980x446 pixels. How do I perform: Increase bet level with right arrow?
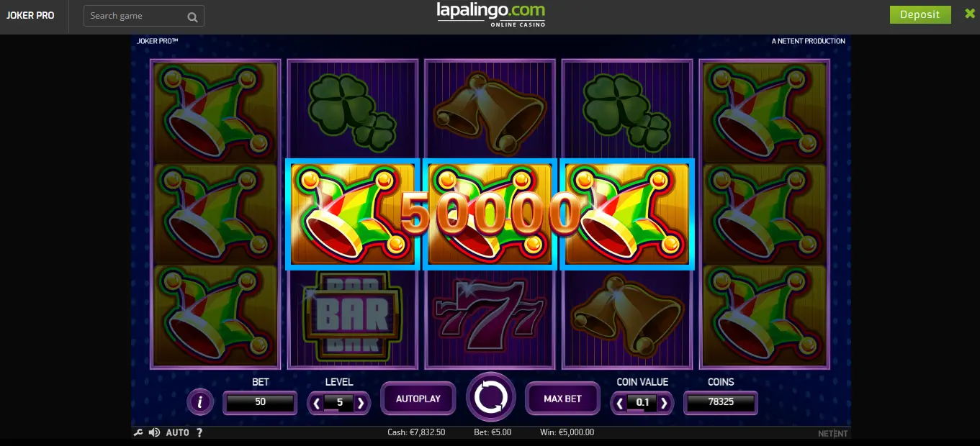click(x=362, y=403)
